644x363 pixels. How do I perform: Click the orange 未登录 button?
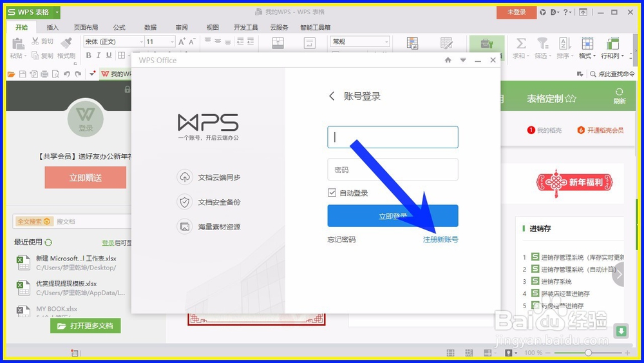point(516,12)
